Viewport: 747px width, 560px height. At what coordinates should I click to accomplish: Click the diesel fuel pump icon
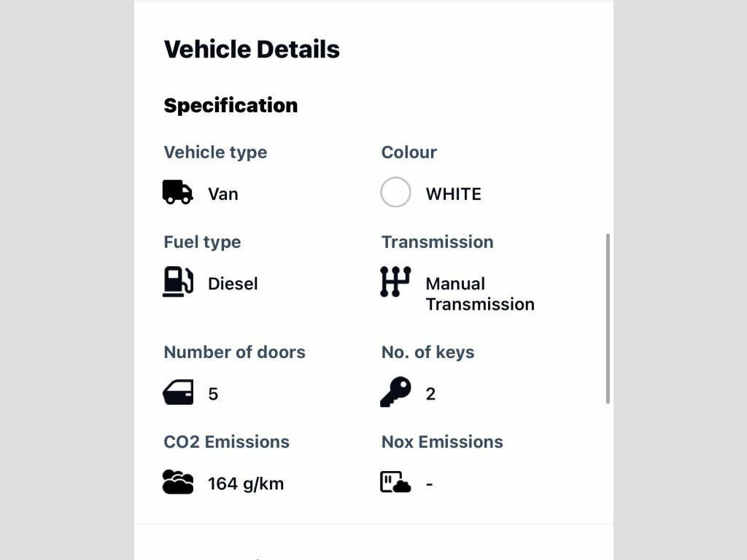click(178, 282)
